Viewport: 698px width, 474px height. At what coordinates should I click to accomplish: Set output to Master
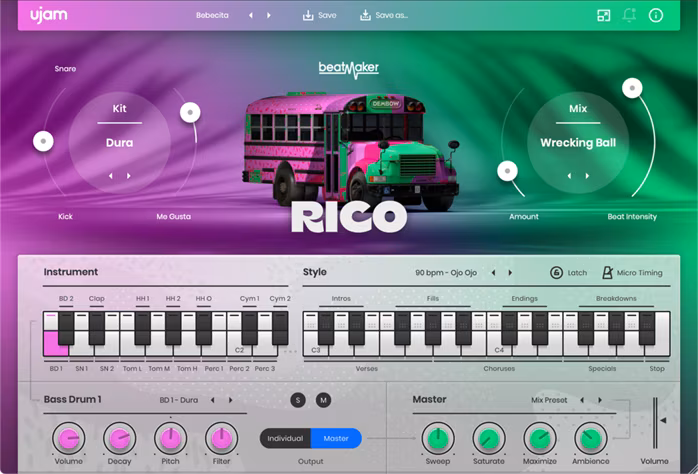(x=336, y=438)
